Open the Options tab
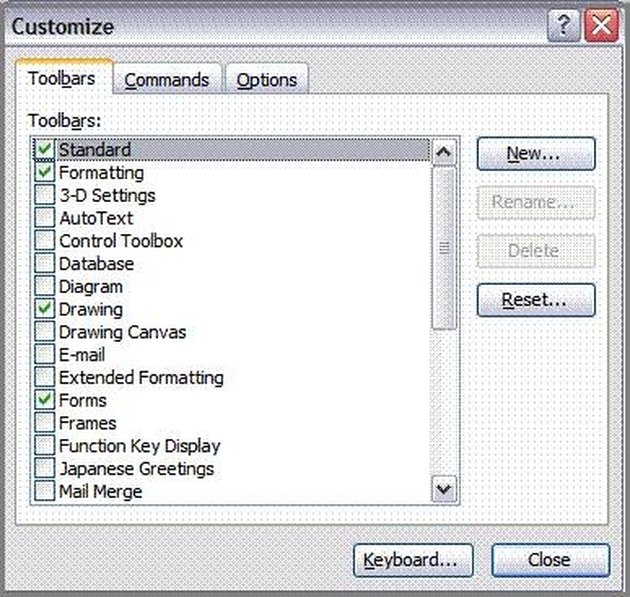630x597 pixels. tap(267, 80)
